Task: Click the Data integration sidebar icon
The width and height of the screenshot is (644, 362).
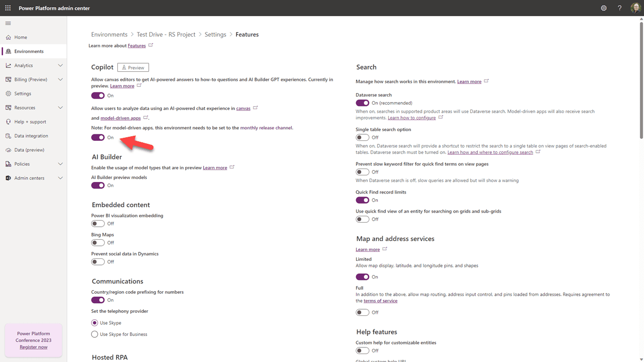Action: (9, 136)
